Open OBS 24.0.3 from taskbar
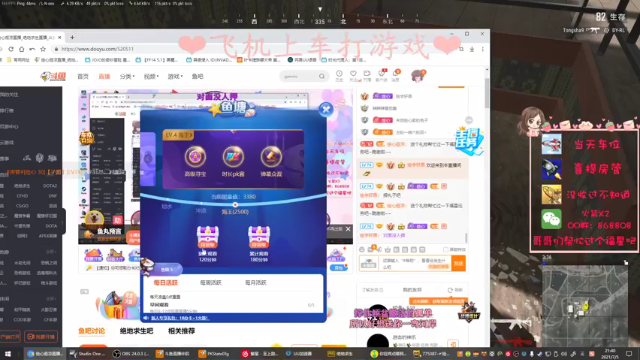 [130, 353]
